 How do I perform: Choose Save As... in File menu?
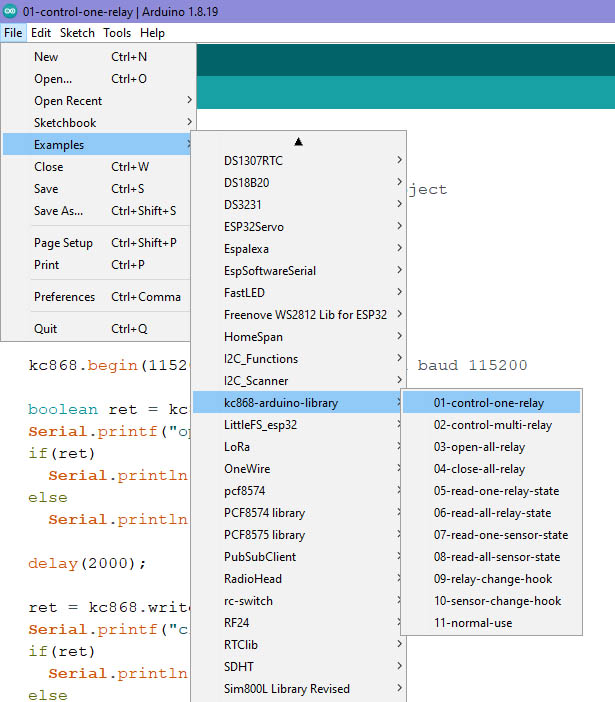tap(58, 211)
